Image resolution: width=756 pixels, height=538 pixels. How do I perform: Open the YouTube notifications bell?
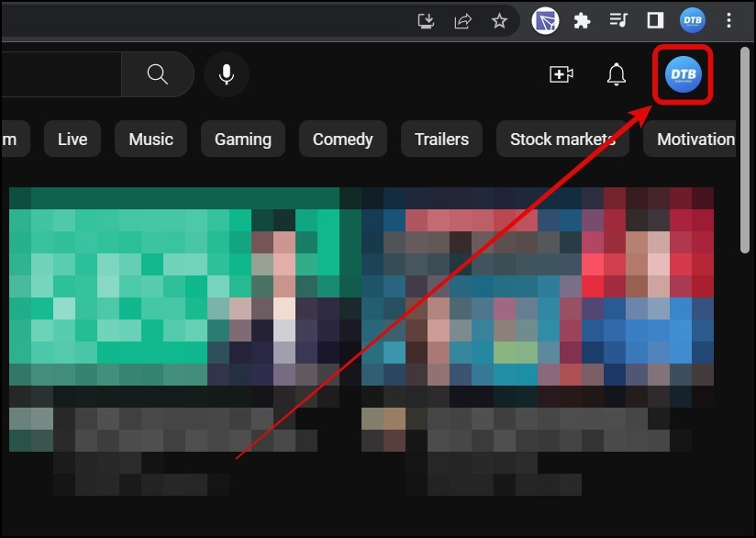pyautogui.click(x=617, y=74)
